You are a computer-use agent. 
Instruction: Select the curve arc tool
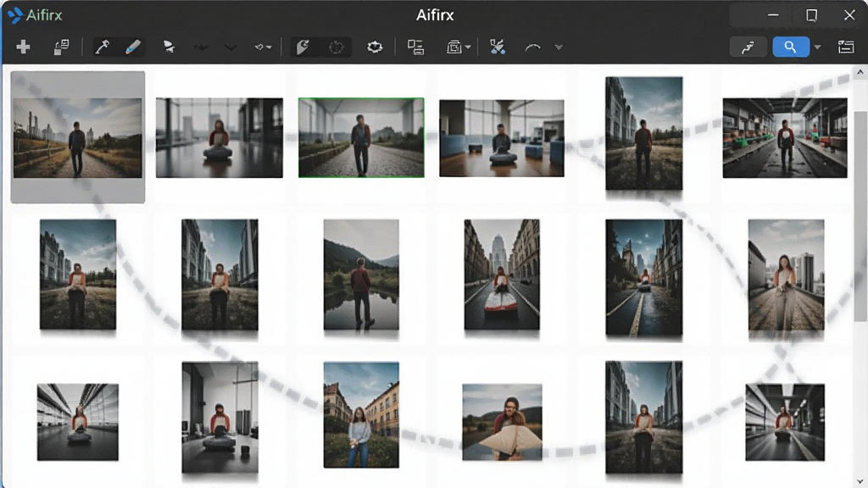(532, 47)
